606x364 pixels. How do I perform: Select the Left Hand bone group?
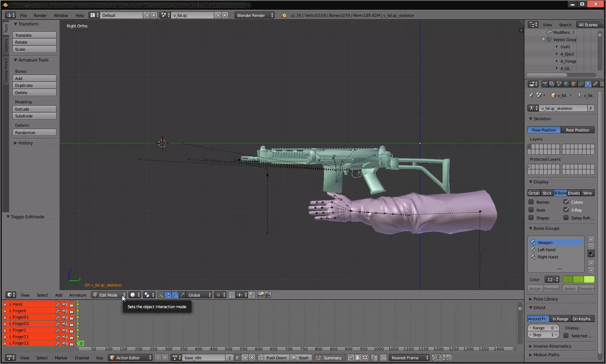(x=546, y=250)
